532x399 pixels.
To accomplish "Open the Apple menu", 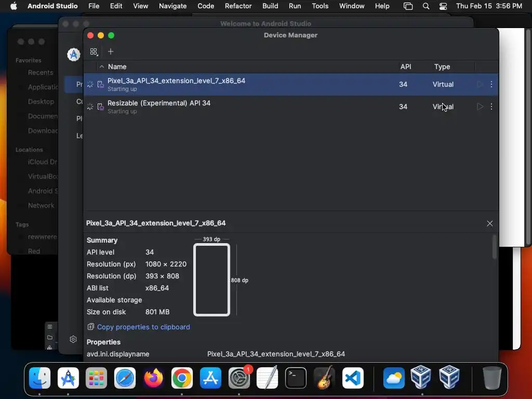I will 14,6.
